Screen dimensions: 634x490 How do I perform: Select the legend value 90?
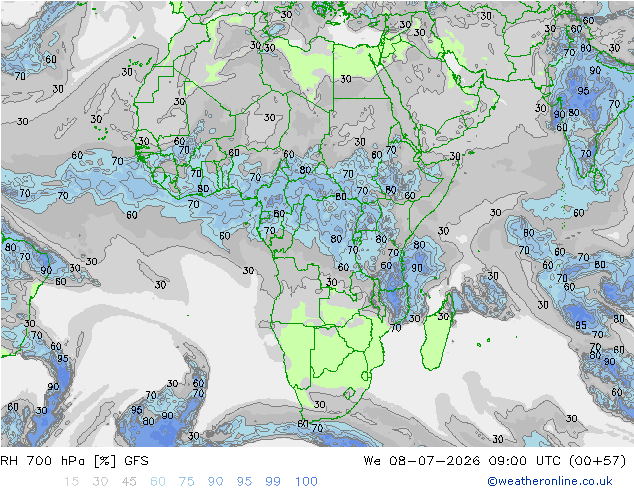(x=216, y=482)
